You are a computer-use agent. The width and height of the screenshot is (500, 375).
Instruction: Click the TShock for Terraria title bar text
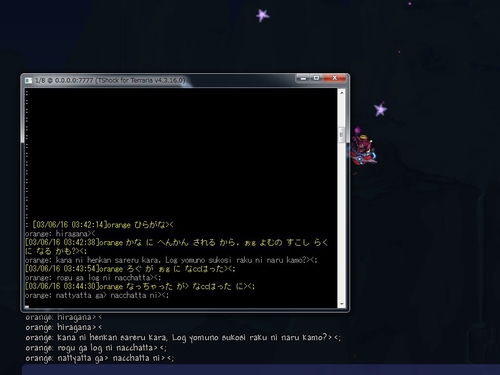(x=110, y=81)
